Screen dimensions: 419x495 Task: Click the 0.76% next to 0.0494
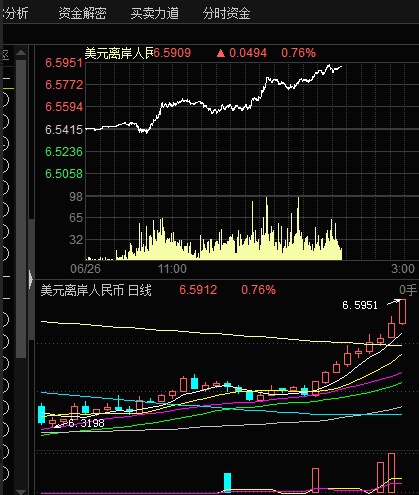click(x=298, y=53)
